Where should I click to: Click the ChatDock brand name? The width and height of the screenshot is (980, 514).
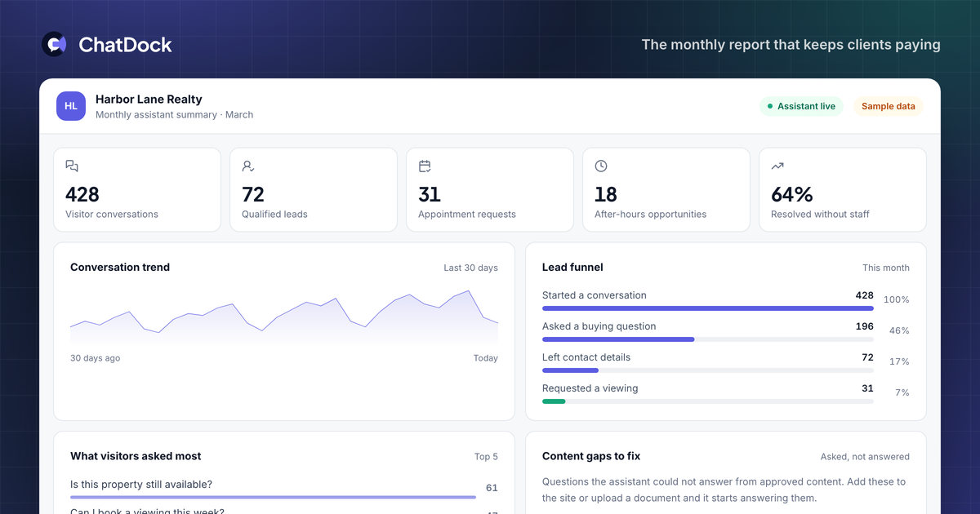click(125, 45)
